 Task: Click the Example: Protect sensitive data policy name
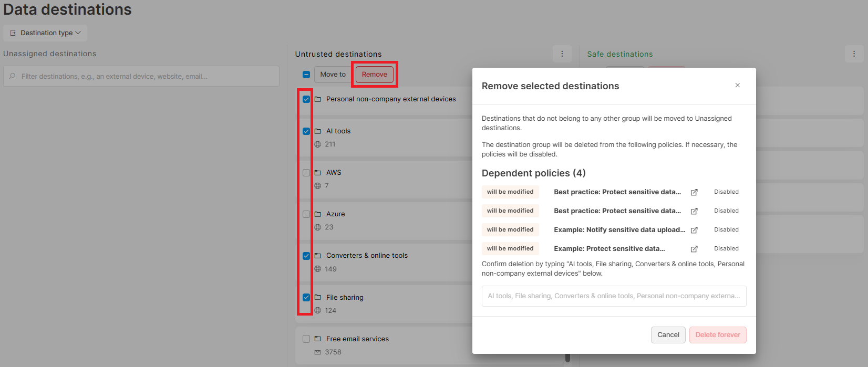pos(609,249)
